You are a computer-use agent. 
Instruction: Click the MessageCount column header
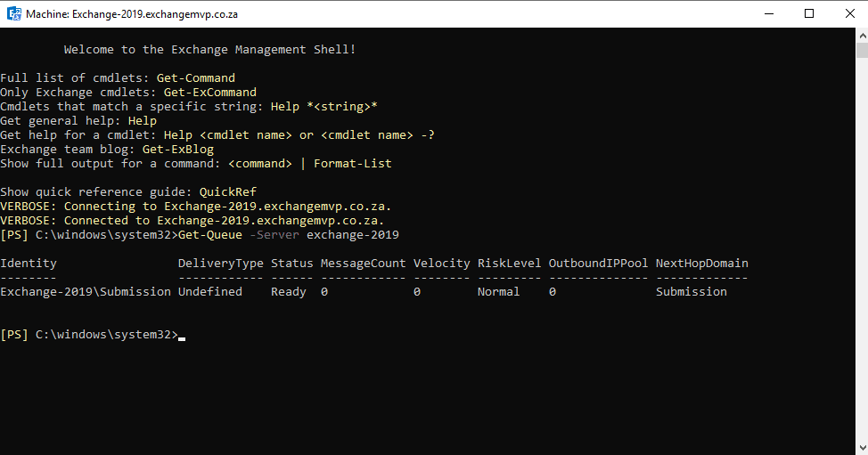tap(363, 264)
